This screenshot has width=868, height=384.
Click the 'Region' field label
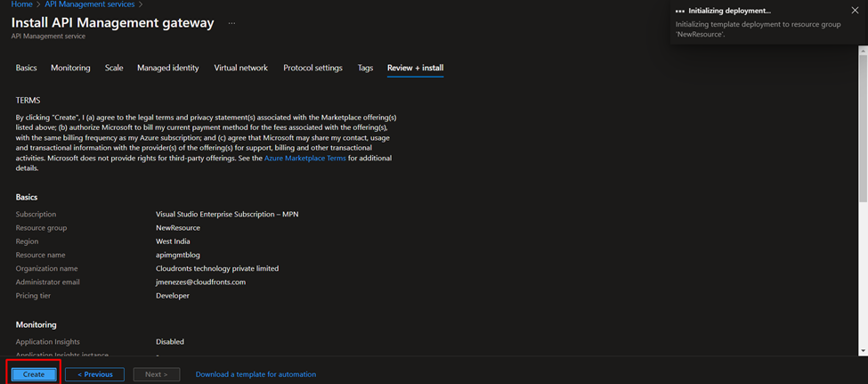coord(27,241)
